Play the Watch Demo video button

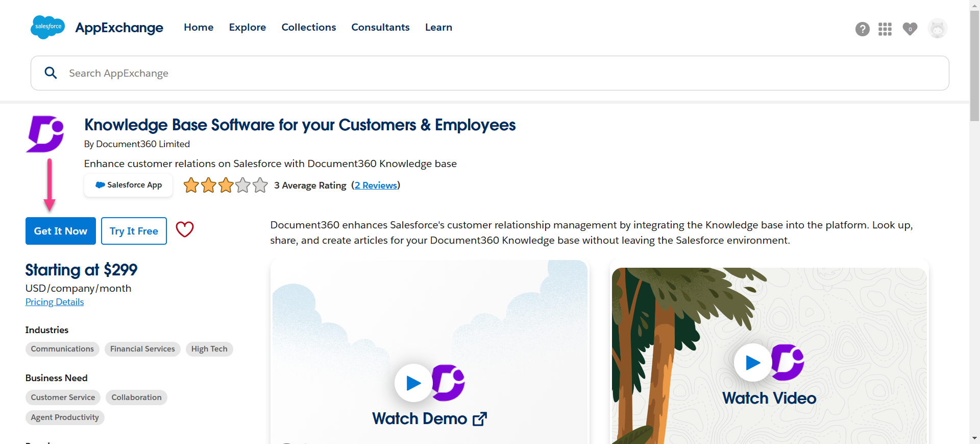click(x=413, y=383)
